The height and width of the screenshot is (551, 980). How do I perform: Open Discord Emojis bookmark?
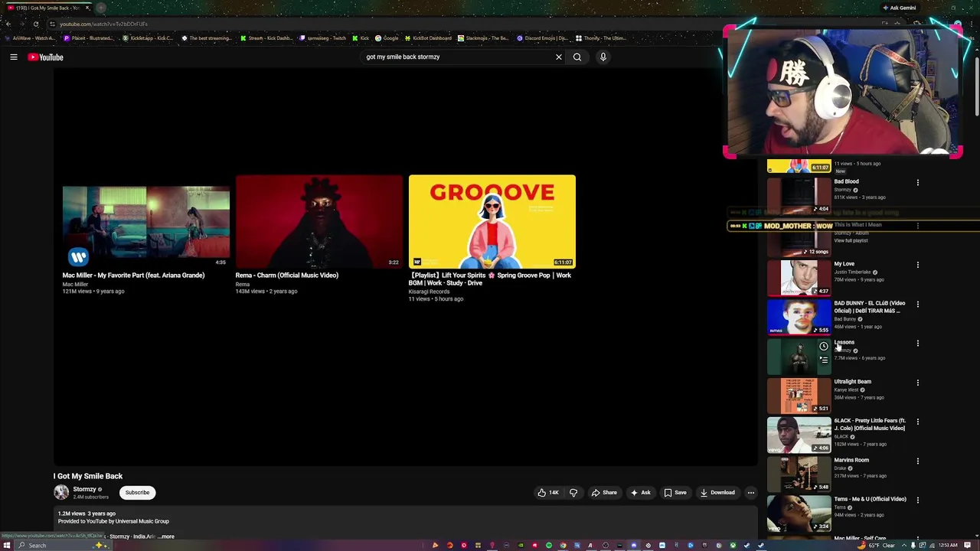tap(542, 38)
